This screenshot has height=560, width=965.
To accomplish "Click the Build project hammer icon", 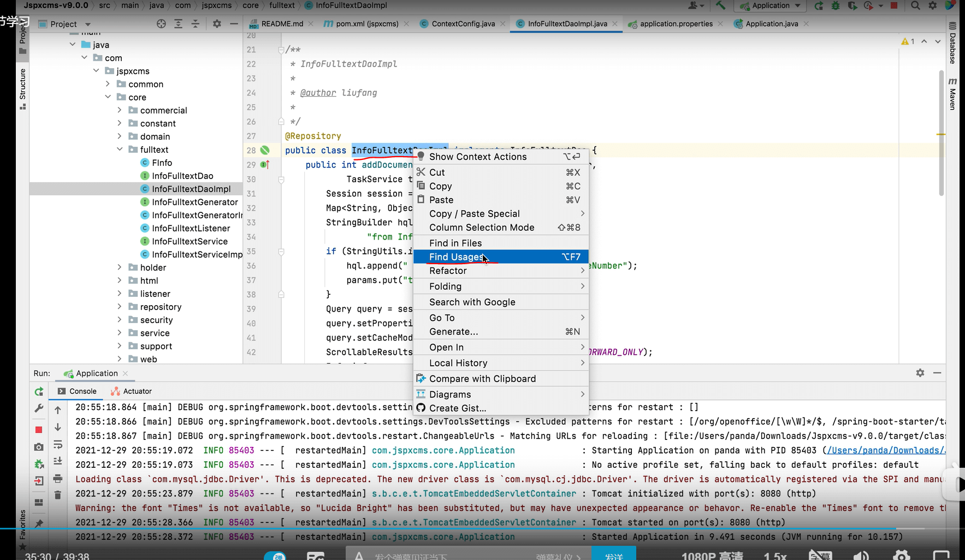I will (x=720, y=5).
